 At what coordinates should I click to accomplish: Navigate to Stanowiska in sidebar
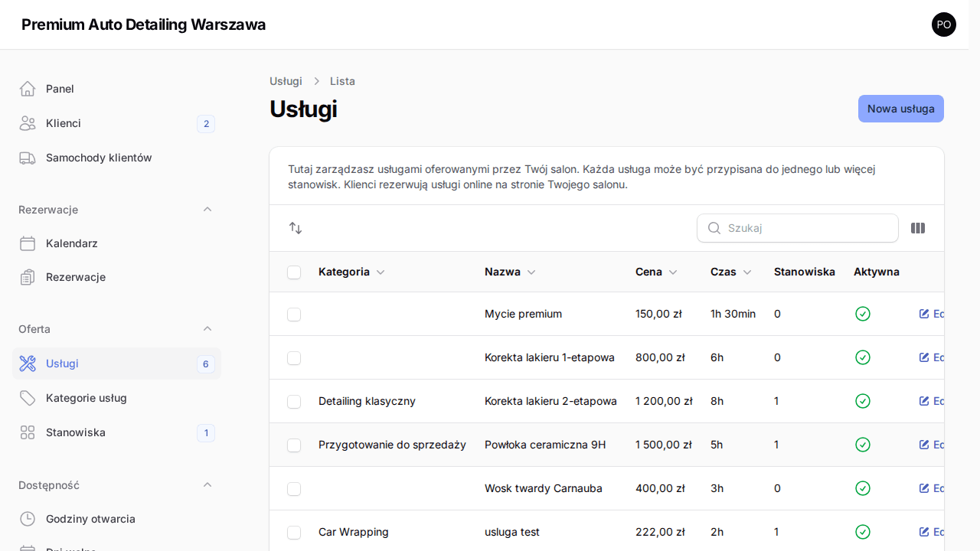(75, 432)
